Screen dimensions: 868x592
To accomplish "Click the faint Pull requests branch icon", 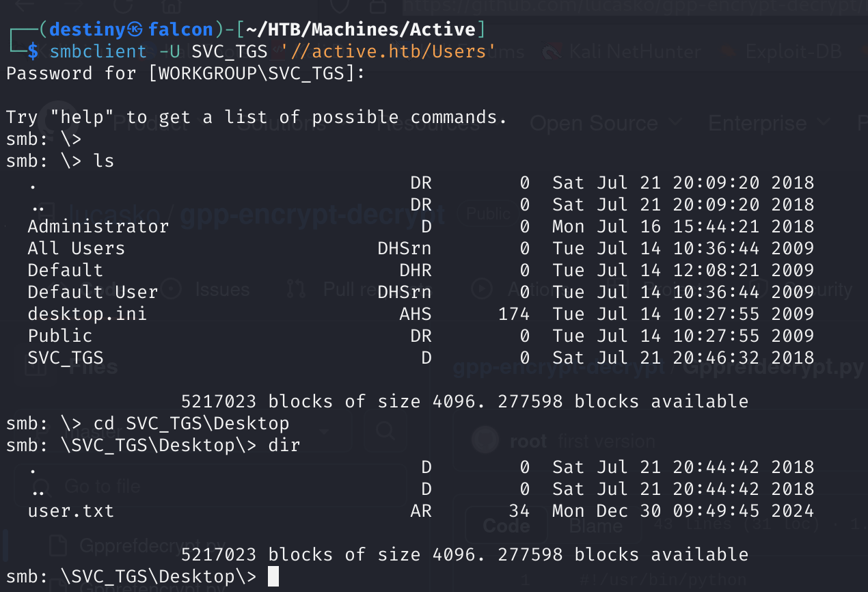I will tap(297, 290).
